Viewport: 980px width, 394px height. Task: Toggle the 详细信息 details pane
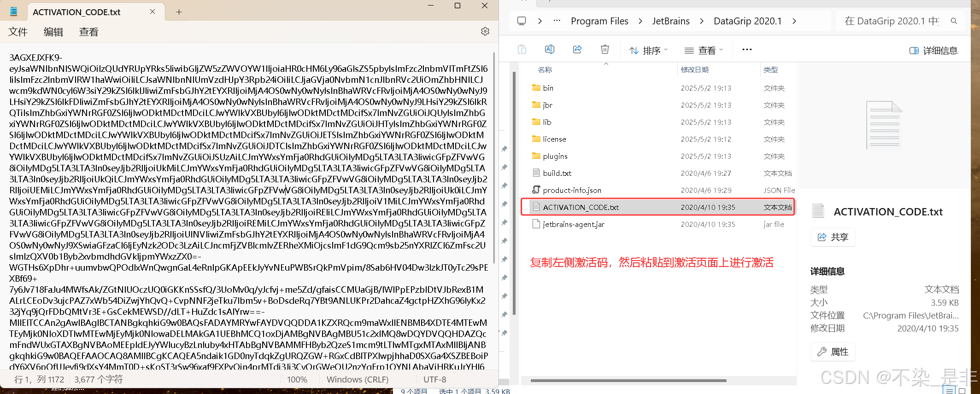(933, 51)
